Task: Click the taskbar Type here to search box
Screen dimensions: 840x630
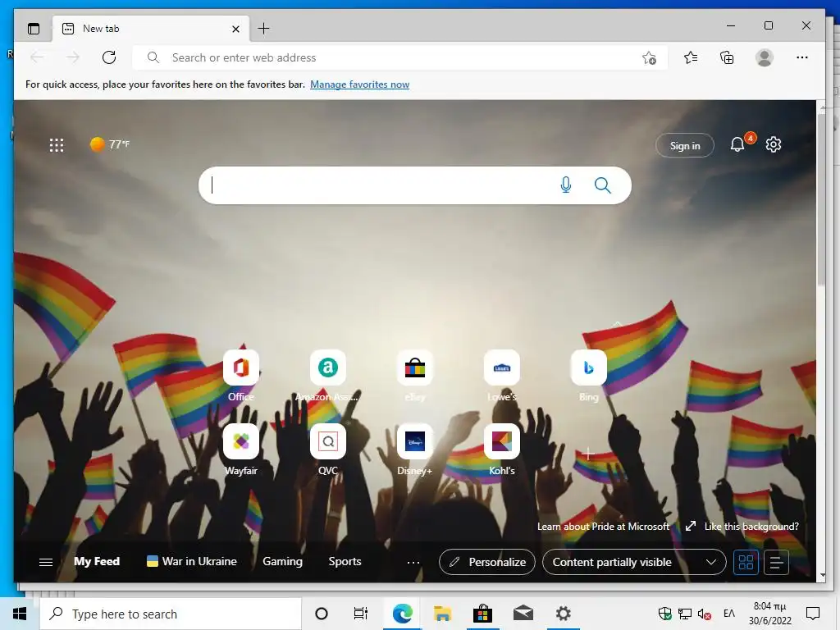Action: [x=171, y=614]
